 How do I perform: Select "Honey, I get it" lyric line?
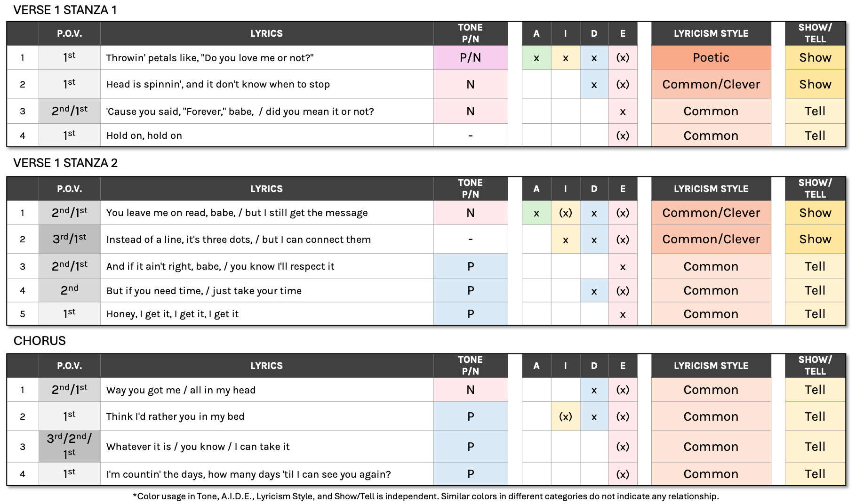click(172, 314)
